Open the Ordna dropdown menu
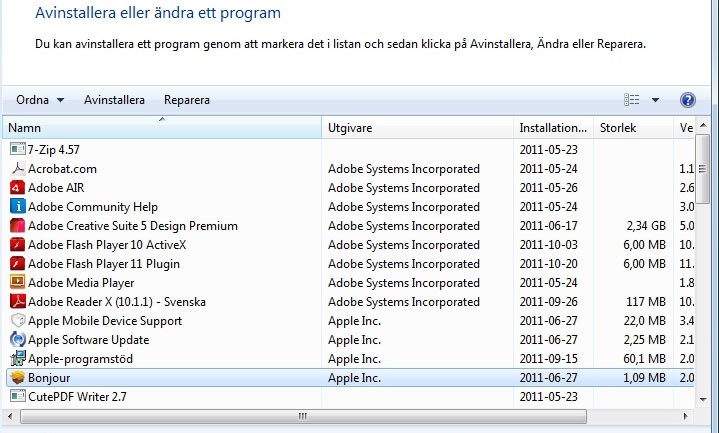Screen dimensions: 719x433 pos(40,100)
